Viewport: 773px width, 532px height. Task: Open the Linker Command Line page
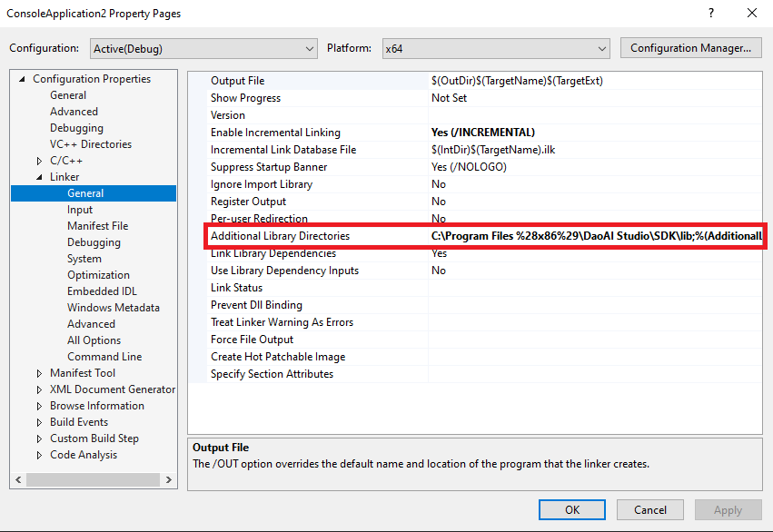(x=104, y=357)
